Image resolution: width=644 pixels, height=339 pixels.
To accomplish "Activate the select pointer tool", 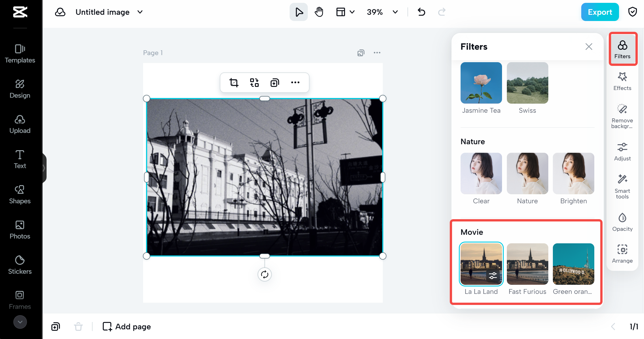I will [298, 12].
